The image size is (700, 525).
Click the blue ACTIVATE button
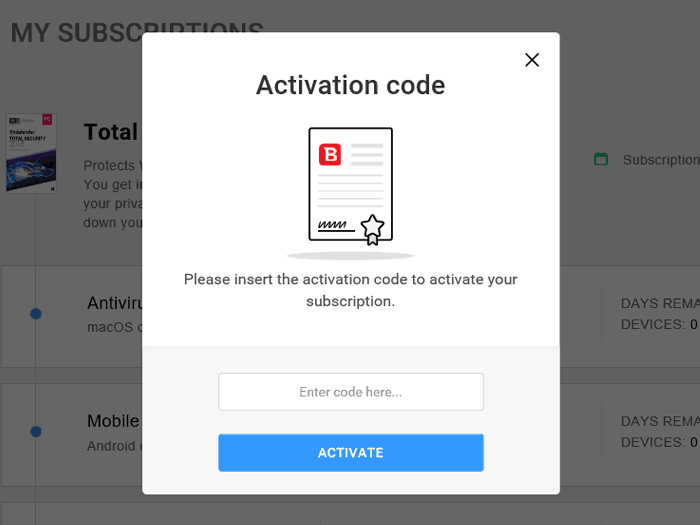point(351,453)
